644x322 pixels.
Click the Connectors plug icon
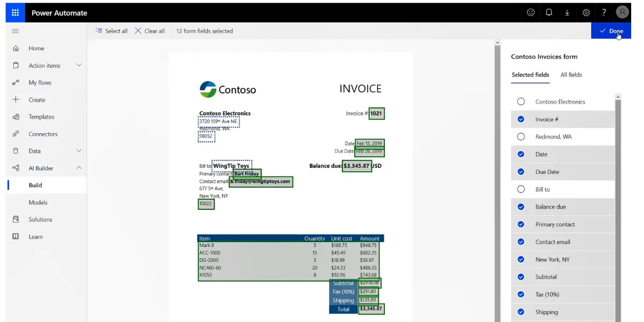[16, 134]
